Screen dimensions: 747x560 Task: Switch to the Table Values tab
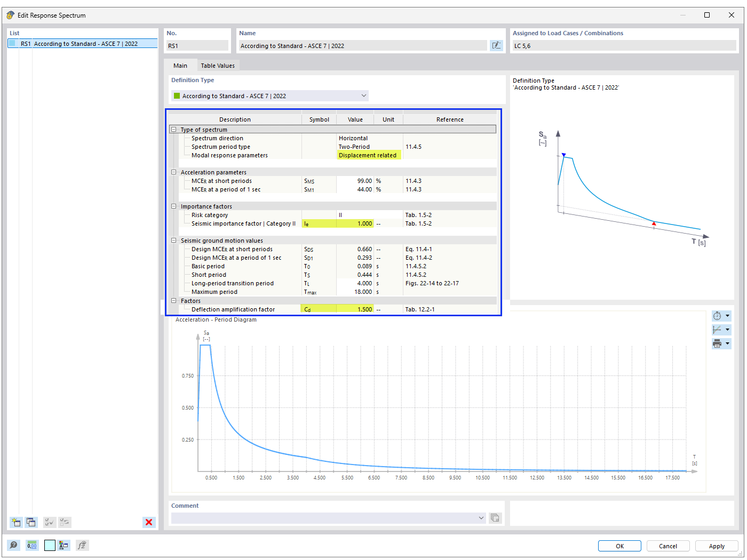(218, 65)
